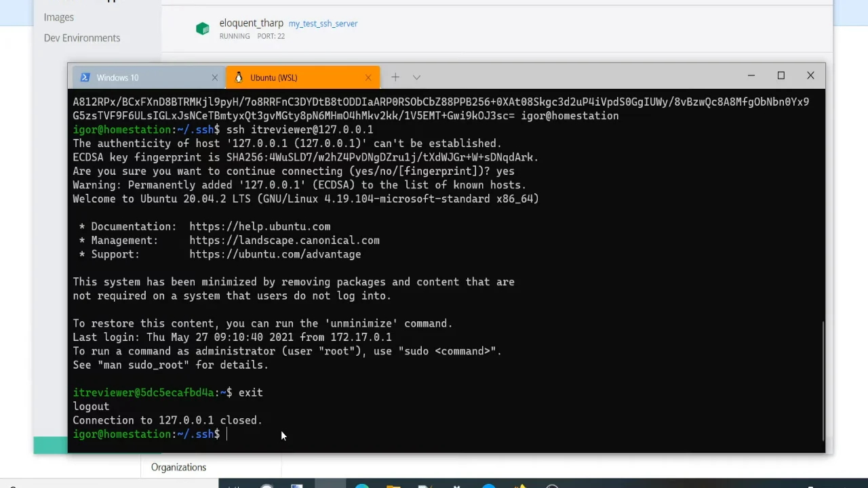The image size is (868, 488).
Task: Click the terminal vertical scrollbar thumb
Action: (823, 382)
